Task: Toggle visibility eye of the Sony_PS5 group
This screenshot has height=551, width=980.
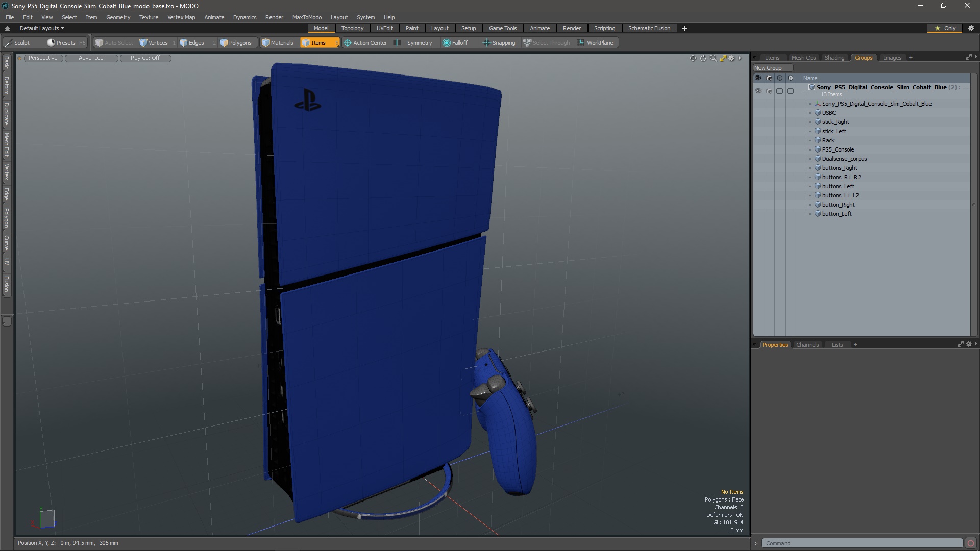Action: (758, 91)
